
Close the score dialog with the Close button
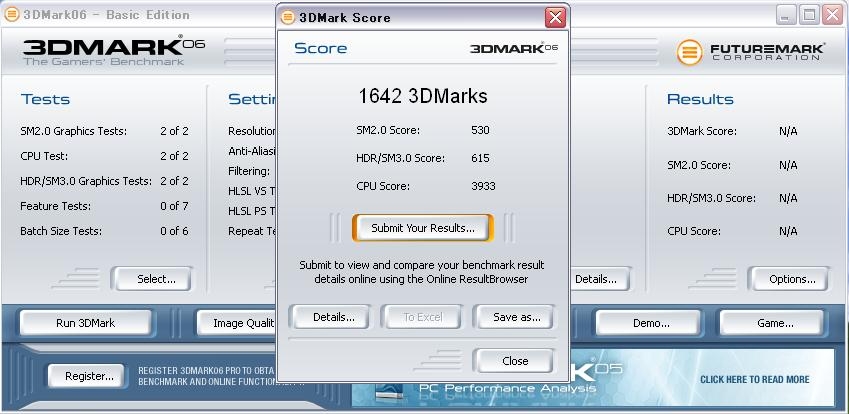tap(513, 361)
